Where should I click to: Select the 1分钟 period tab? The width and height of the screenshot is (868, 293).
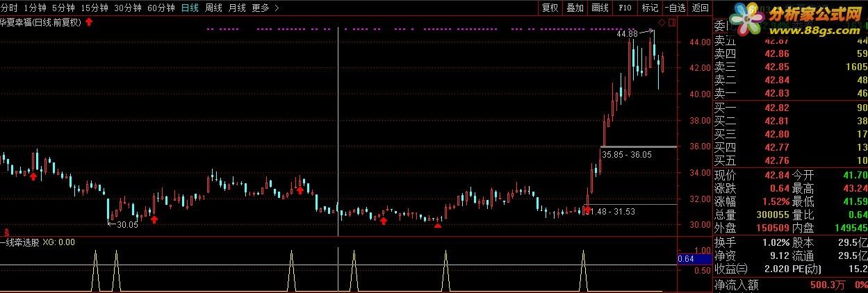tap(35, 8)
